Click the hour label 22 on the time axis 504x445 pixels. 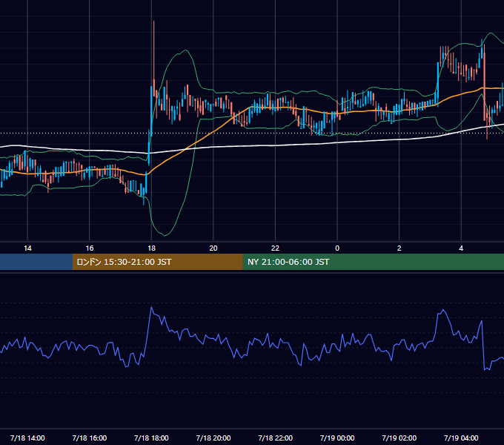(275, 248)
